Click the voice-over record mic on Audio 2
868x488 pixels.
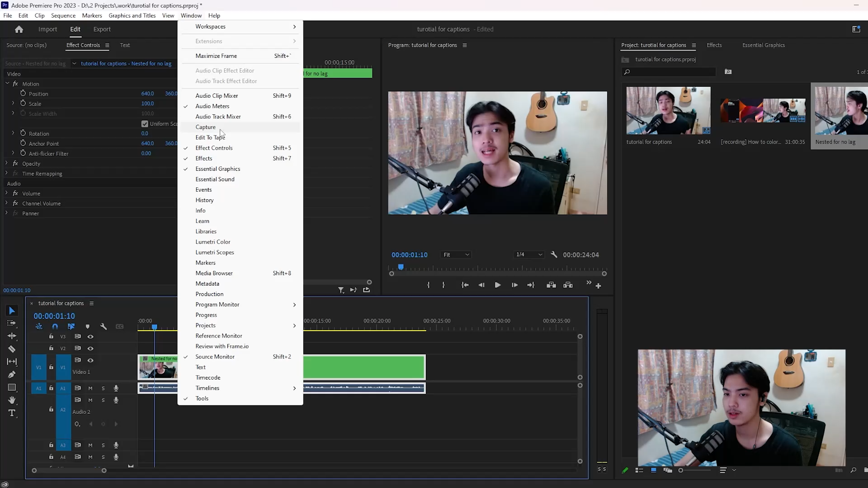116,400
